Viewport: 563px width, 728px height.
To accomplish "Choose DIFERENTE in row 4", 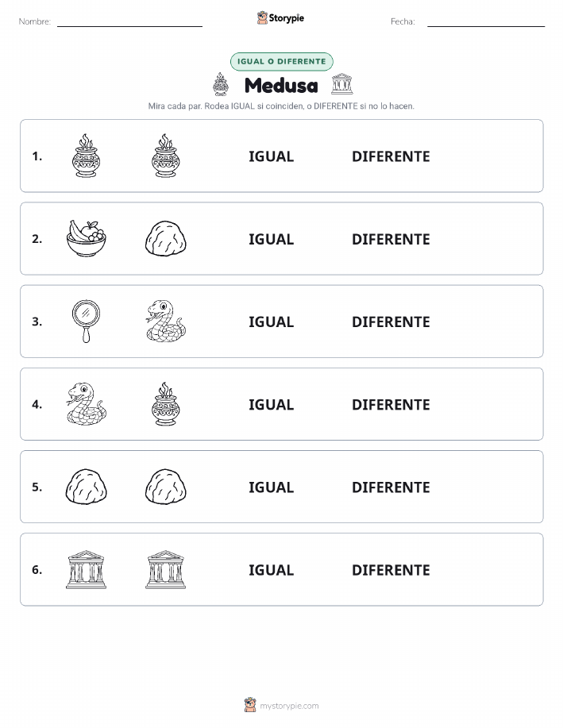I will tap(391, 404).
